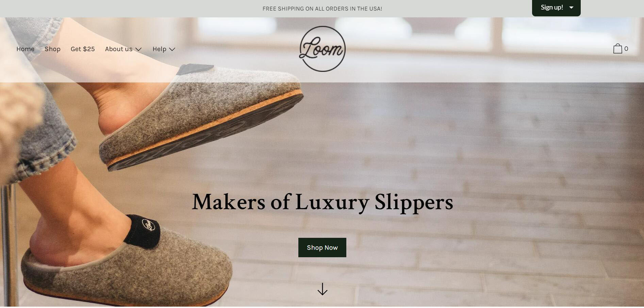This screenshot has height=308, width=644.
Task: Click the downward scroll arrow icon
Action: tap(322, 289)
